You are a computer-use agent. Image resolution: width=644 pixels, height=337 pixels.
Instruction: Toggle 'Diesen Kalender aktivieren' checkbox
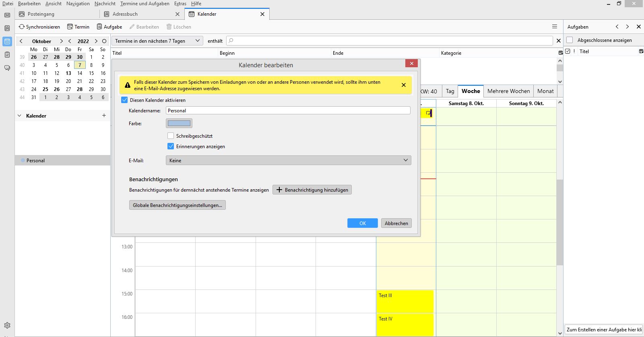tap(125, 100)
